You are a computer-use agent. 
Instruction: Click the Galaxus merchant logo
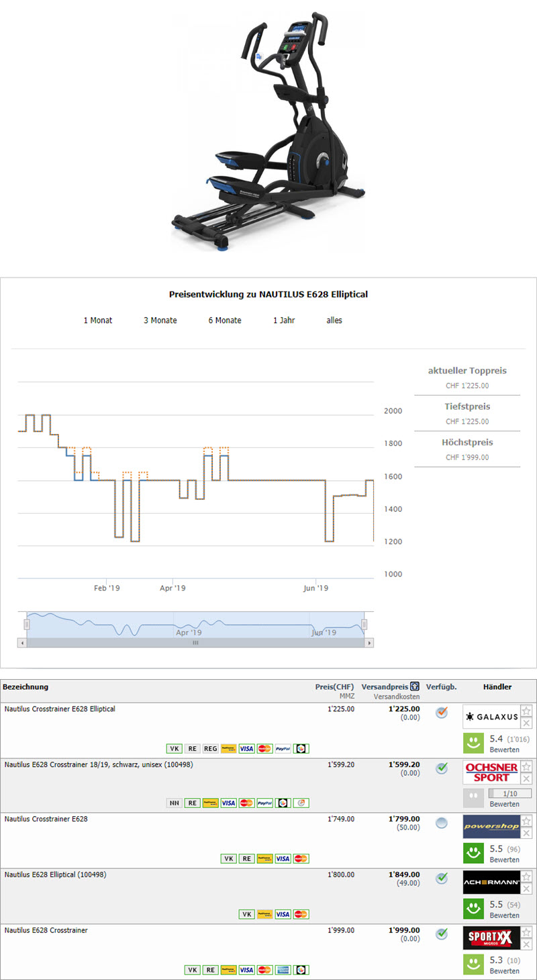tap(491, 717)
